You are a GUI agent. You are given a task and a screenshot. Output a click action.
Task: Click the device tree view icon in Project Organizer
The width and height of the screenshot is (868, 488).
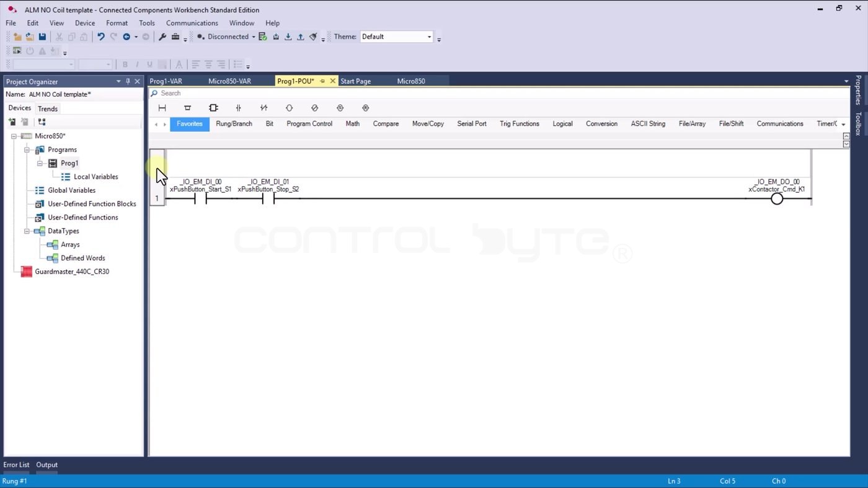[x=42, y=122]
